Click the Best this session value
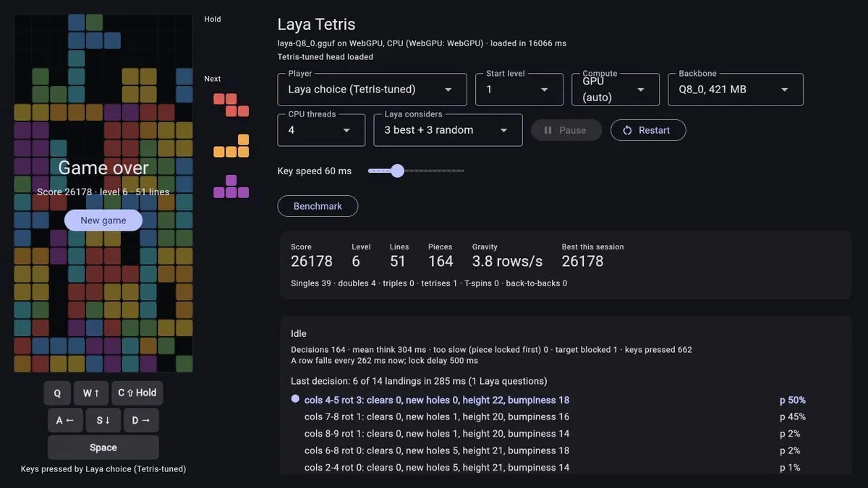The height and width of the screenshot is (488, 868). point(583,261)
